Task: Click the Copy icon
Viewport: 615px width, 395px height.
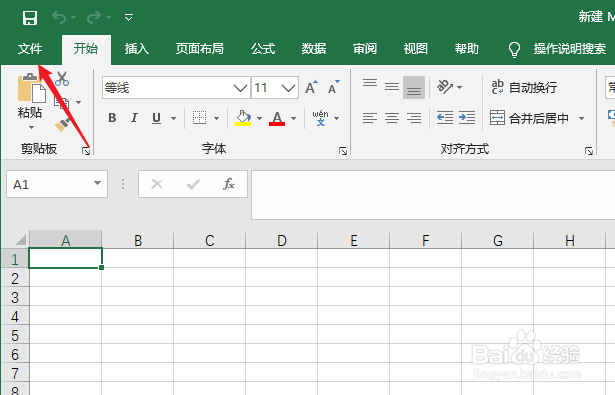Action: (62, 102)
